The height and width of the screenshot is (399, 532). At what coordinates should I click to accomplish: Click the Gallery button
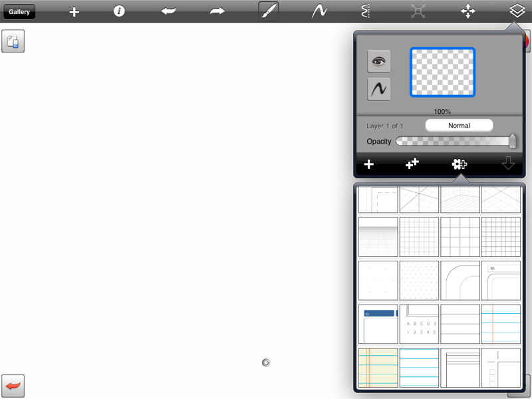pyautogui.click(x=19, y=11)
